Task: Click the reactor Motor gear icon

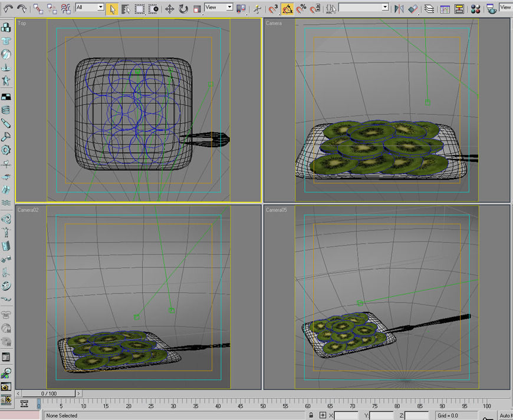Action: (6, 150)
